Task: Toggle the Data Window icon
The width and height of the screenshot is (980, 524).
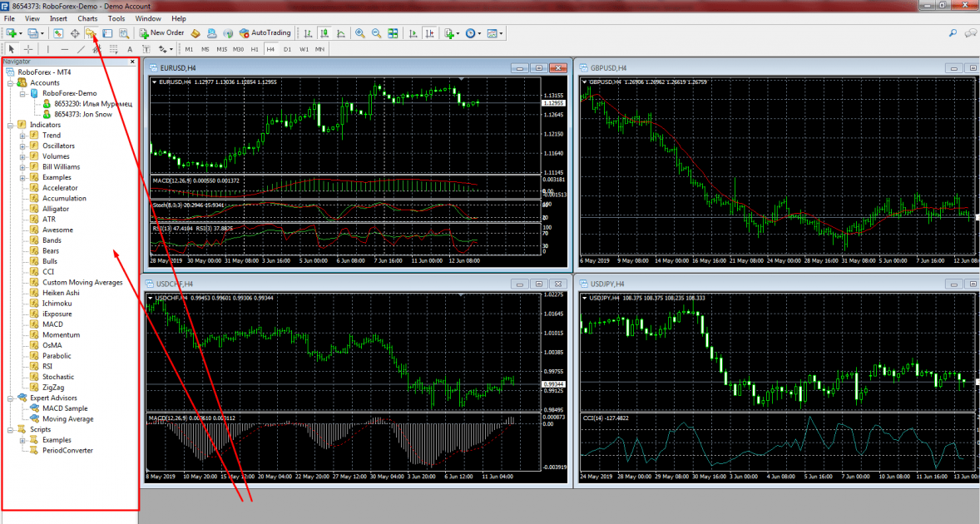Action: (x=74, y=33)
